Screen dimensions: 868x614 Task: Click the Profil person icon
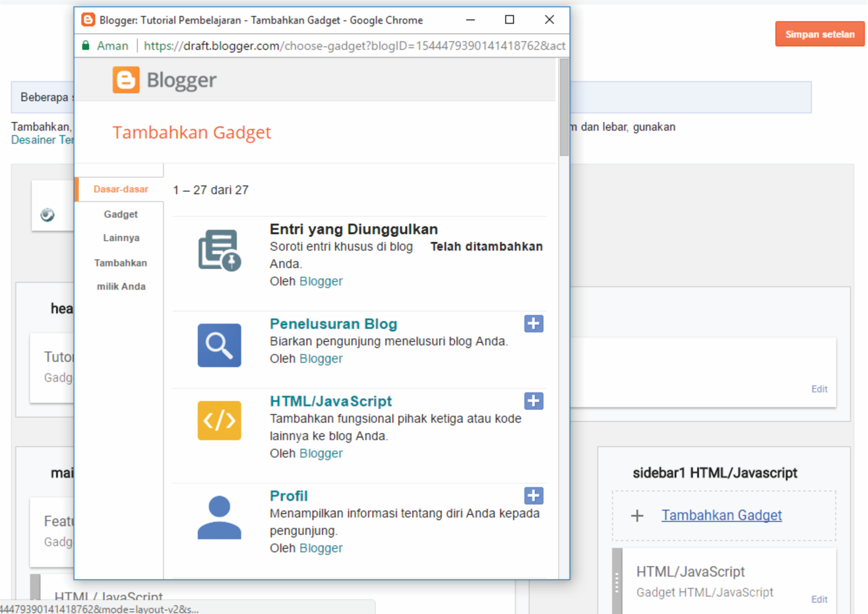pos(219,517)
